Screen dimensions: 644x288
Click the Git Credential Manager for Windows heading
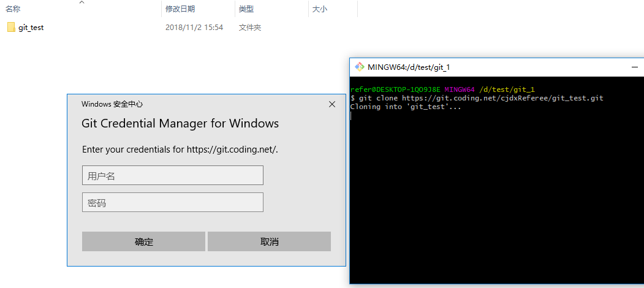[180, 123]
